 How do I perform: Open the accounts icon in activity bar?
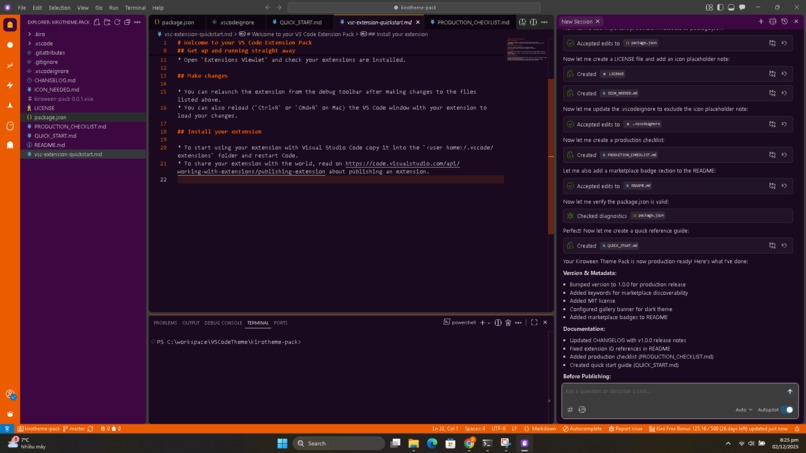10,394
